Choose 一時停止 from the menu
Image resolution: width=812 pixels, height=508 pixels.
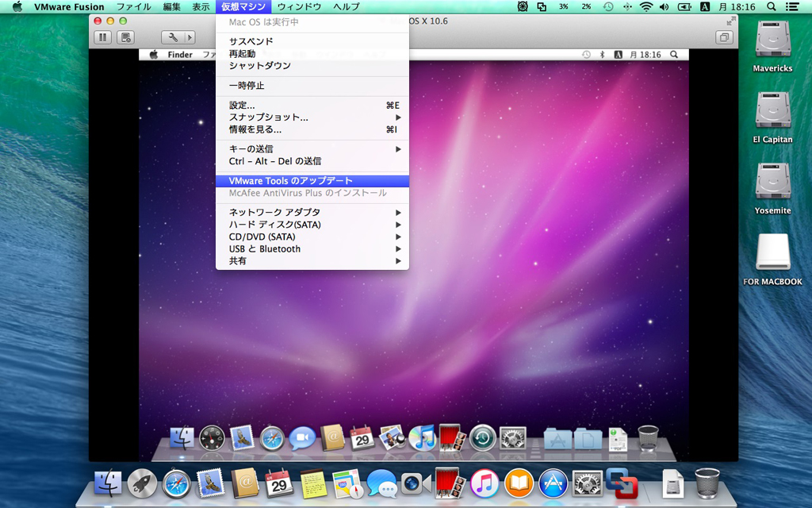312,85
